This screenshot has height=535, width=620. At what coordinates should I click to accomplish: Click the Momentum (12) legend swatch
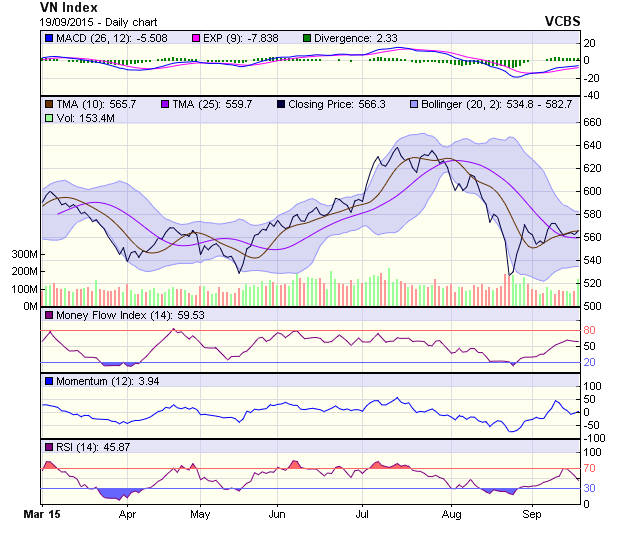tap(49, 381)
